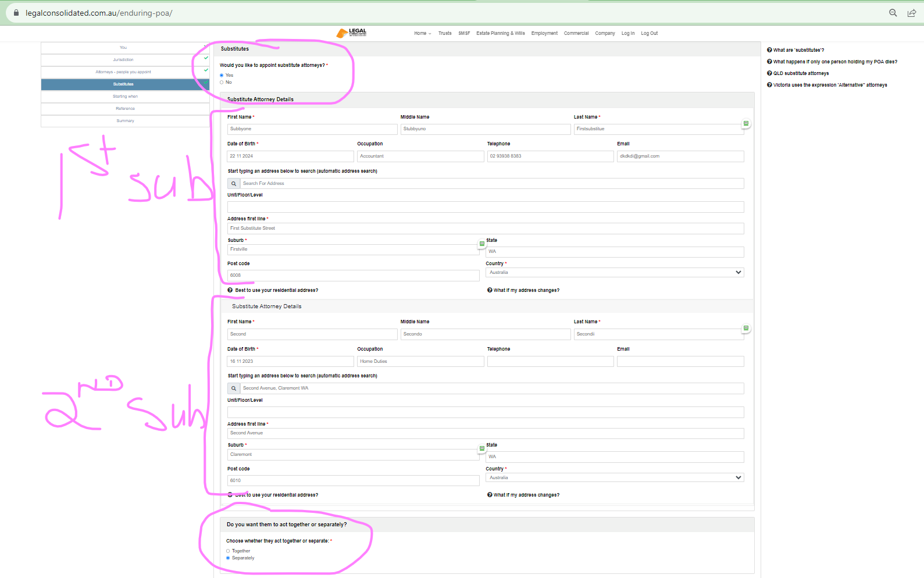Click the Second Avenue address first line field
This screenshot has width=924, height=578.
(486, 433)
